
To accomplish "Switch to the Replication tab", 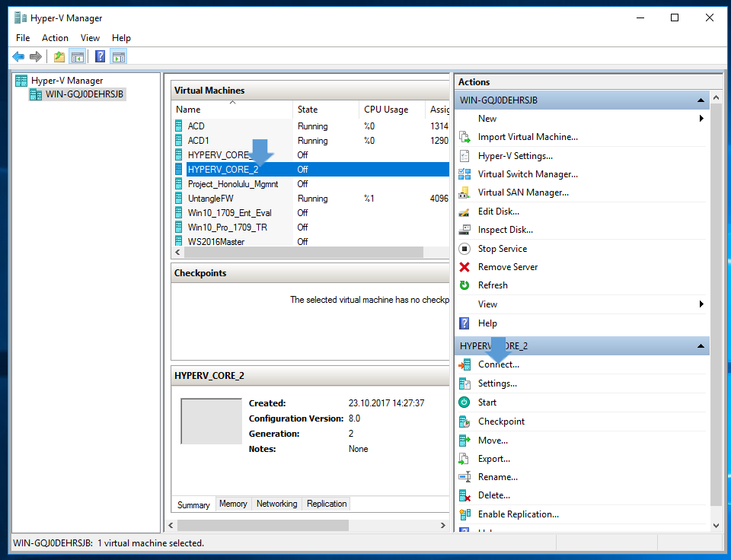I will (327, 504).
